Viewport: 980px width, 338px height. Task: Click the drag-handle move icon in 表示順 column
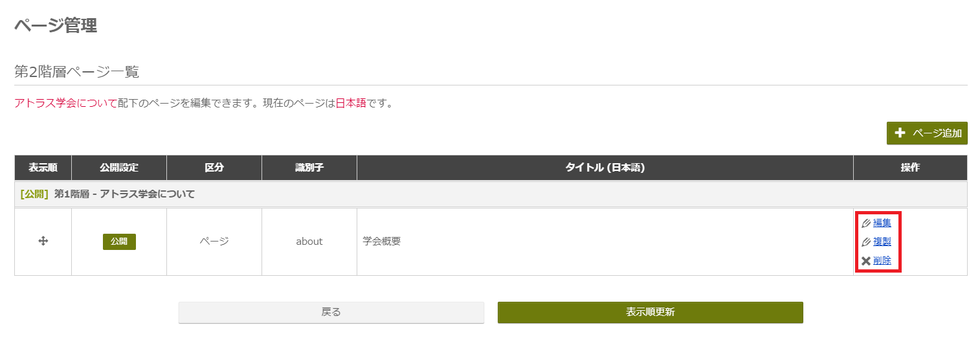pos(43,241)
